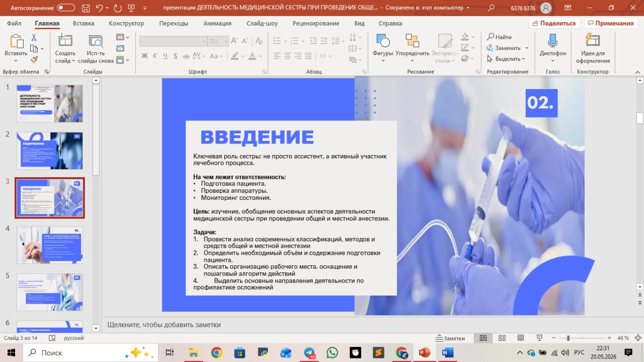This screenshot has height=362, width=644.
Task: Expand the Copy options dropdown arrow
Action: pyautogui.click(x=42, y=49)
